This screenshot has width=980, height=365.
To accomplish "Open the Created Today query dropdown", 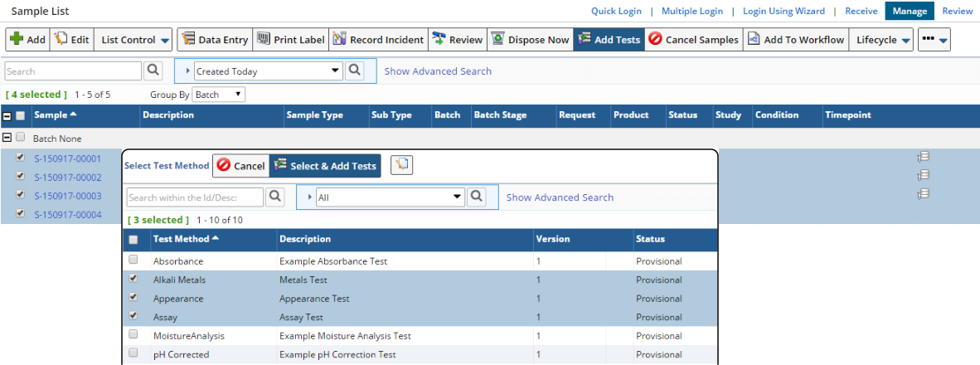I will [268, 71].
